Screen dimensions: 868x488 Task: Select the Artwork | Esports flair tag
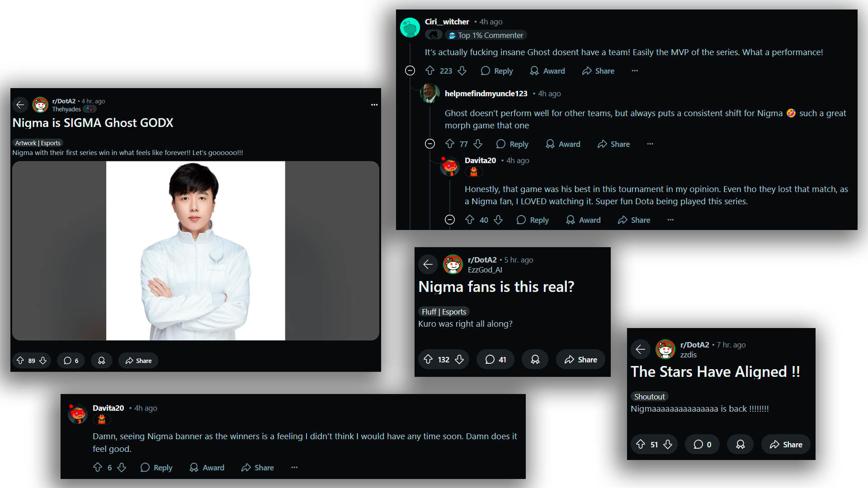click(38, 143)
